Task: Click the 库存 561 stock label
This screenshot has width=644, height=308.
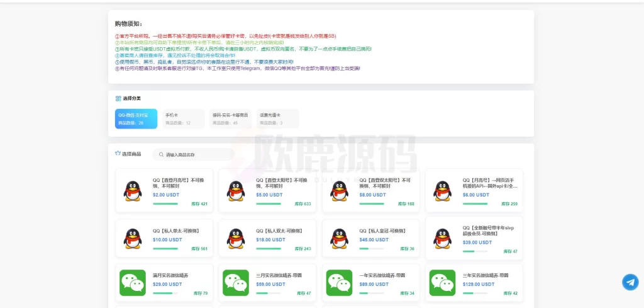Action: click(x=199, y=249)
